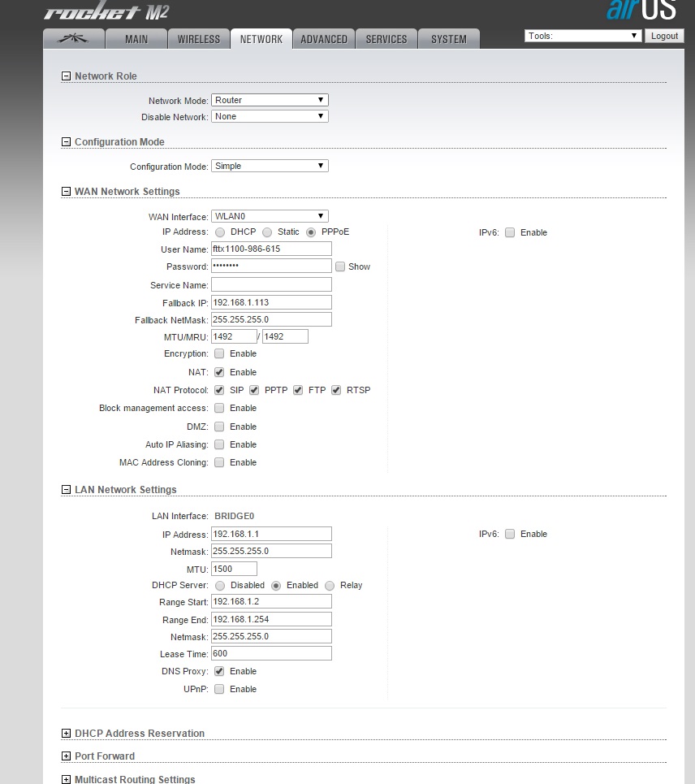Image resolution: width=695 pixels, height=784 pixels.
Task: Expand the Port Forward section
Action: (66, 756)
